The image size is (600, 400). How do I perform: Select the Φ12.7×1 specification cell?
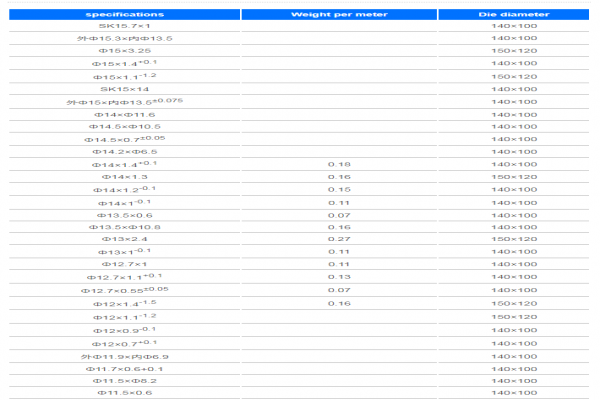pyautogui.click(x=125, y=264)
